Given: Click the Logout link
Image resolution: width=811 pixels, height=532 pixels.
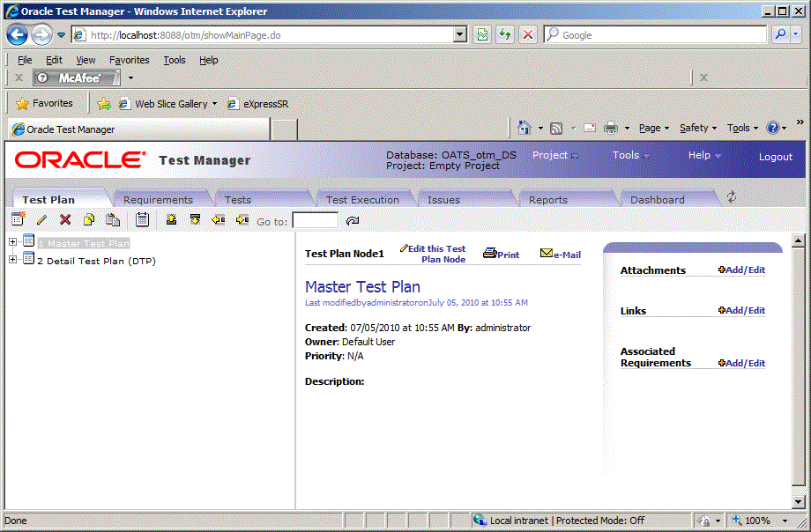Looking at the screenshot, I should [775, 157].
